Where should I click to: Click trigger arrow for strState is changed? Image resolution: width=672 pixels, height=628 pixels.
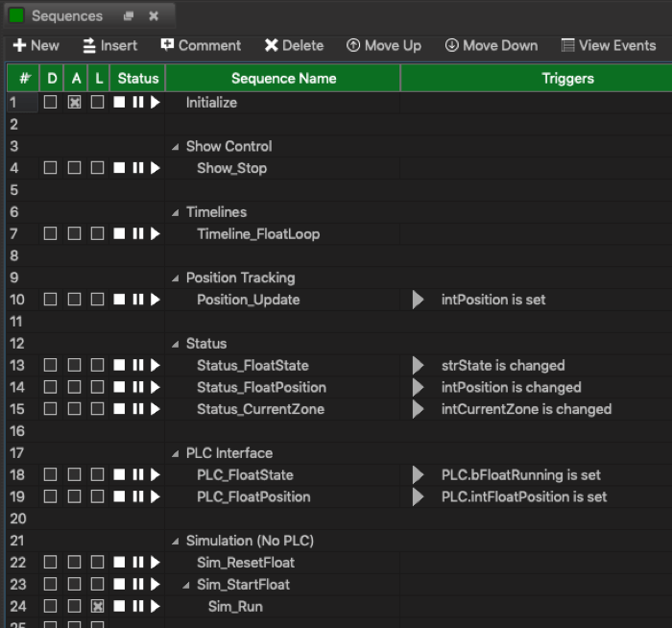coord(418,365)
